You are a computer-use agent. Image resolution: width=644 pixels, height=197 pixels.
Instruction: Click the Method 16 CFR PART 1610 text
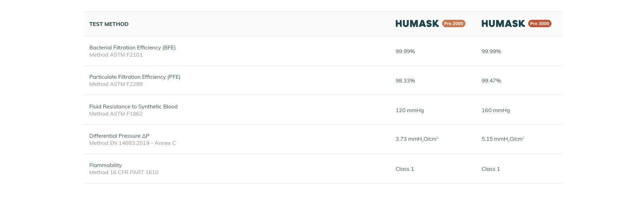[x=124, y=172]
